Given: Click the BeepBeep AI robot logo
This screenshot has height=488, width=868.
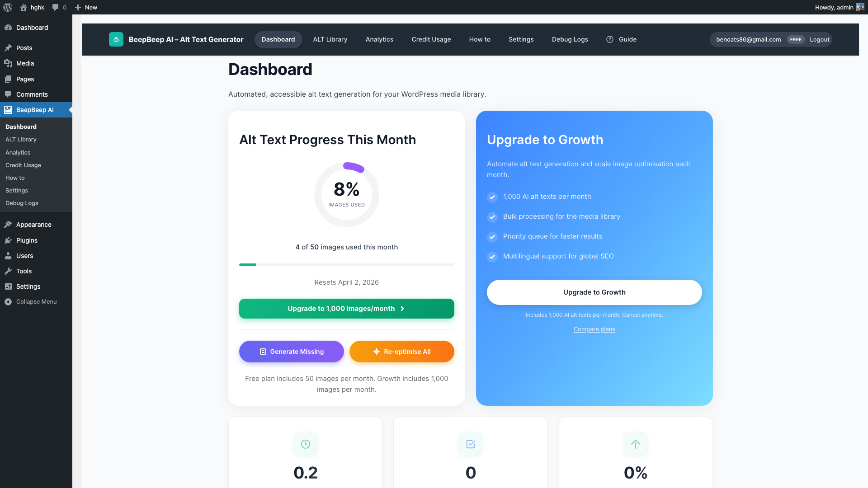Looking at the screenshot, I should coord(116,39).
